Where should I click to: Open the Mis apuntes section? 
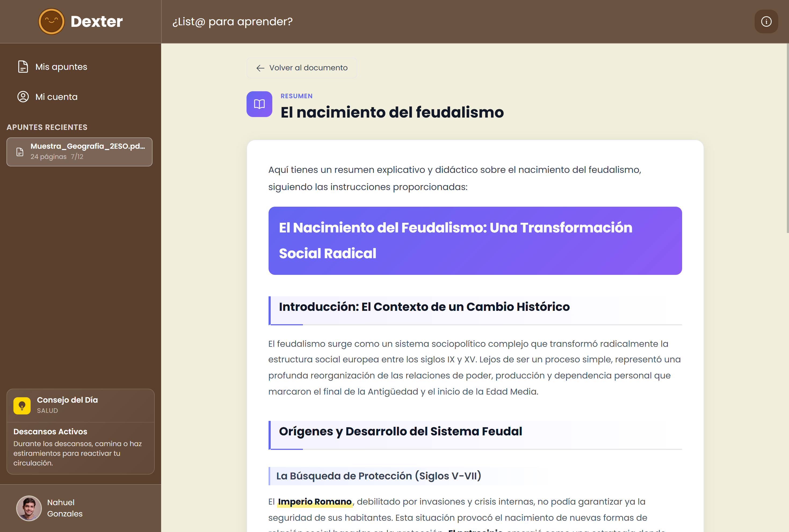tap(61, 67)
